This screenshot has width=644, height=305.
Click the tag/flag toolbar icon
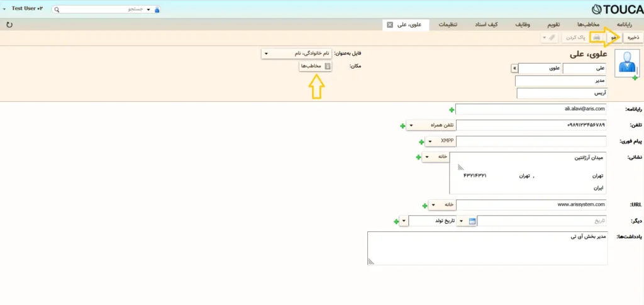pos(552,37)
